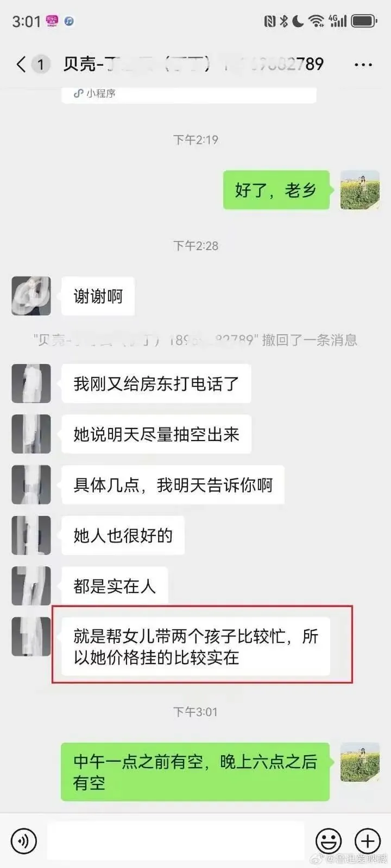Screen dimensions: 391x868
Task: Select message 都是实在人
Action: point(115,586)
